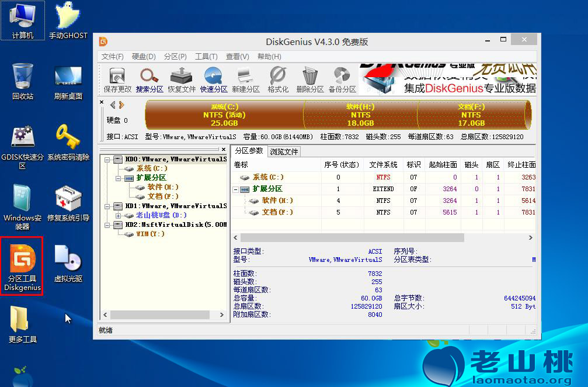This screenshot has width=588, height=387.
Task: Click partition table scrollbar right arrow
Action: pyautogui.click(x=531, y=237)
